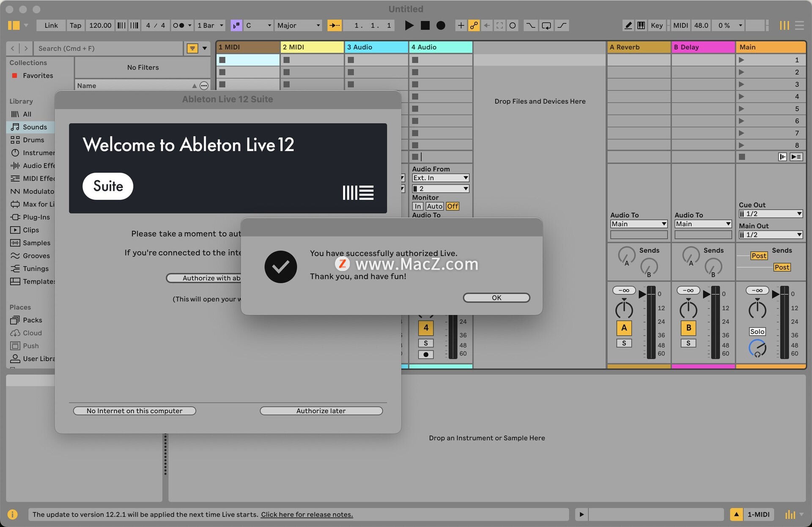Click the browser filter toggle icon
The width and height of the screenshot is (812, 527).
[x=192, y=48]
